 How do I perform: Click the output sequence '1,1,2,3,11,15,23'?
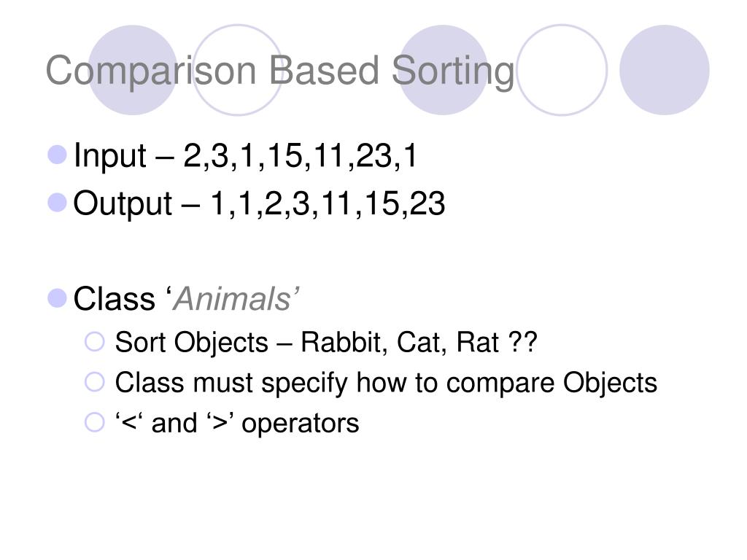coord(328,203)
